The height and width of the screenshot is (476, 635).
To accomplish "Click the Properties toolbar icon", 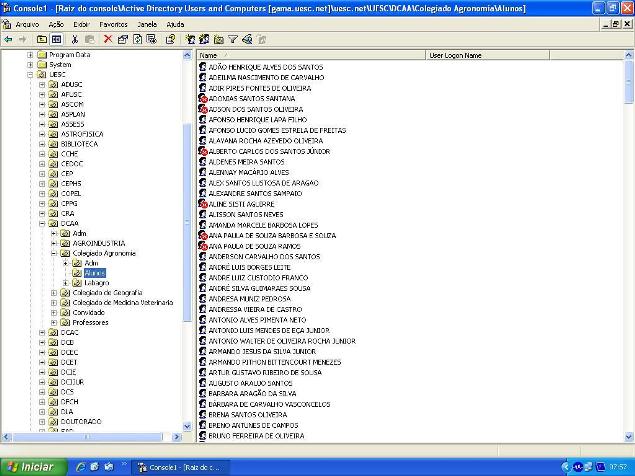I will click(123, 39).
